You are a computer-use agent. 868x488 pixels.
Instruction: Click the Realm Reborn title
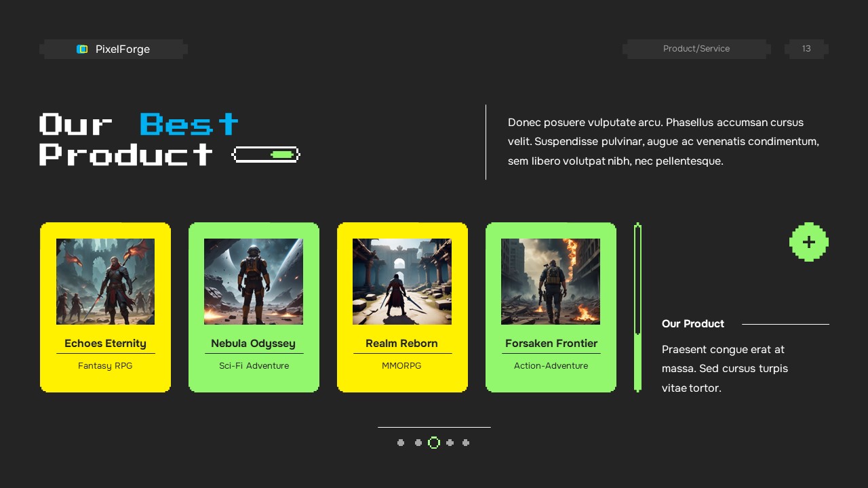pos(401,343)
